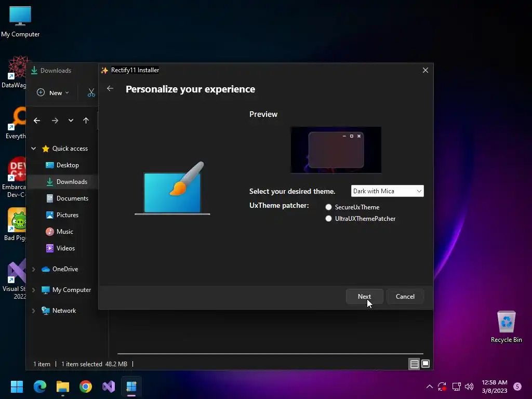Go up one folder level in Explorer

86,121
